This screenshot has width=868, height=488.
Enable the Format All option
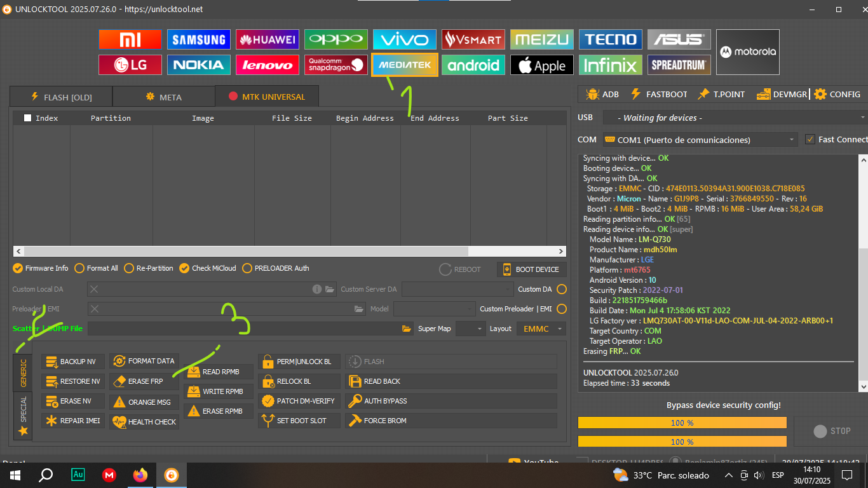[96, 268]
